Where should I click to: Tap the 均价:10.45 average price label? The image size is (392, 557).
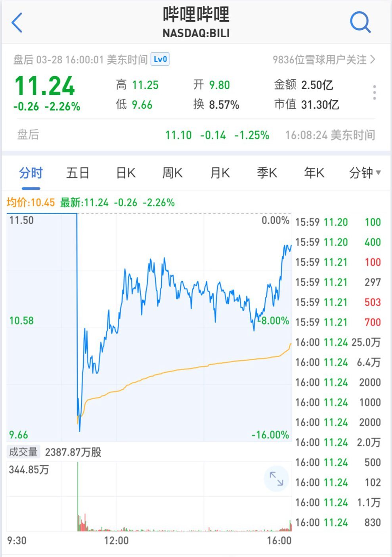click(31, 203)
